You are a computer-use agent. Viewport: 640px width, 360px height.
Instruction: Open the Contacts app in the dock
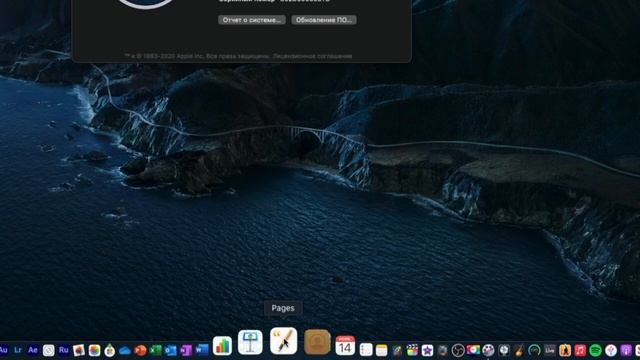pos(317,342)
